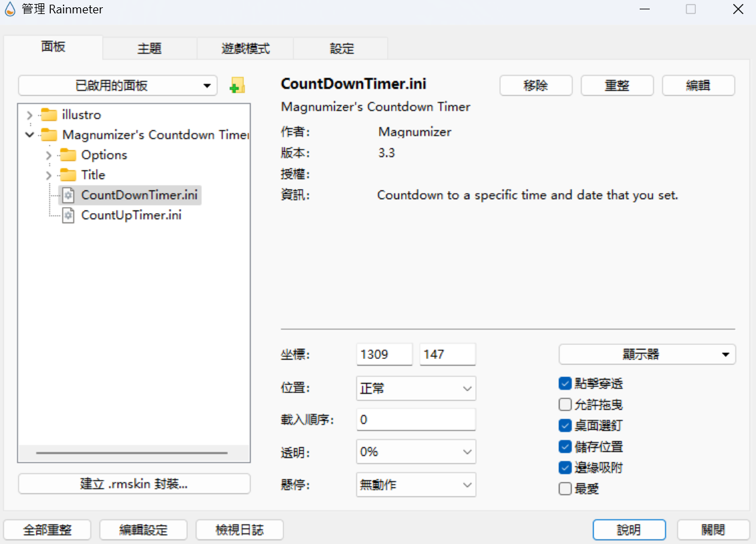This screenshot has width=756, height=544.
Task: Toggle the 桌面選釘 checkbox
Action: (565, 426)
